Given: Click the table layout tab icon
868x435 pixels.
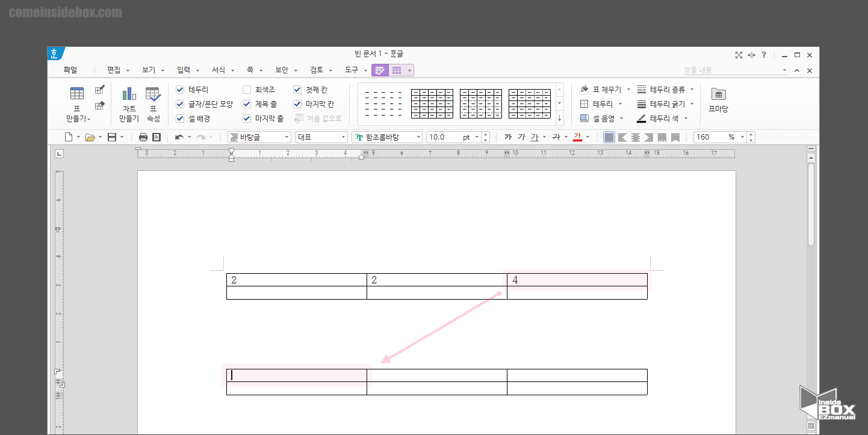Looking at the screenshot, I should pos(397,70).
